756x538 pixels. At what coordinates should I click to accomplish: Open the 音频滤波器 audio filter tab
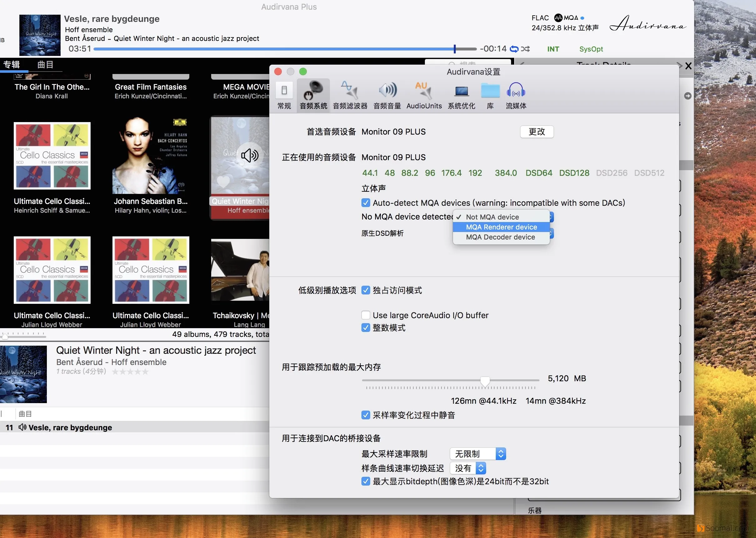pos(350,96)
